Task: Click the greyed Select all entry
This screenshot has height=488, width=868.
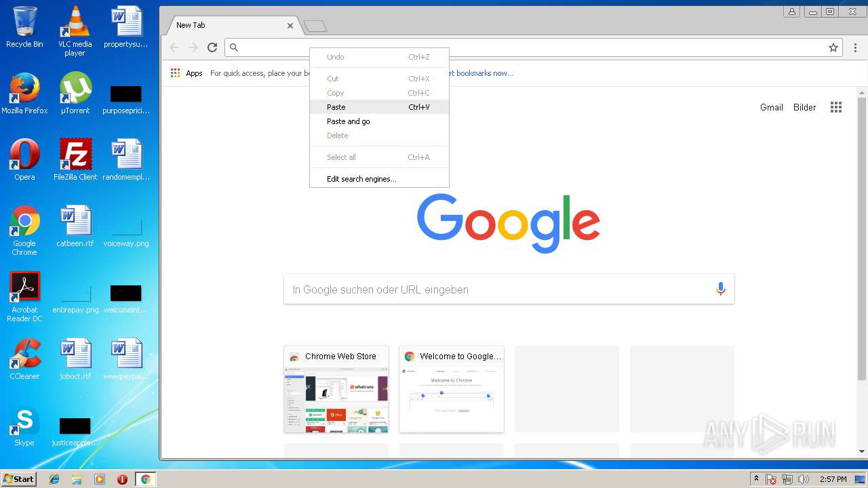Action: [379, 157]
